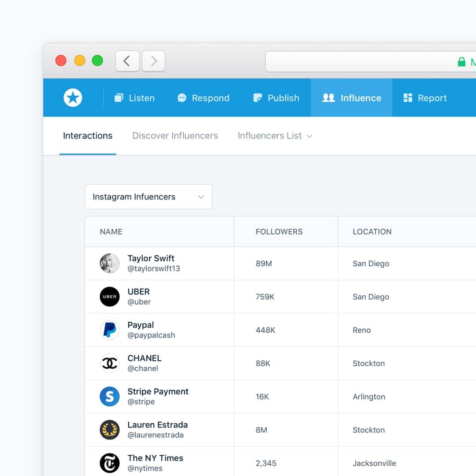476x476 pixels.
Task: Click the red close window button
Action: [x=61, y=60]
